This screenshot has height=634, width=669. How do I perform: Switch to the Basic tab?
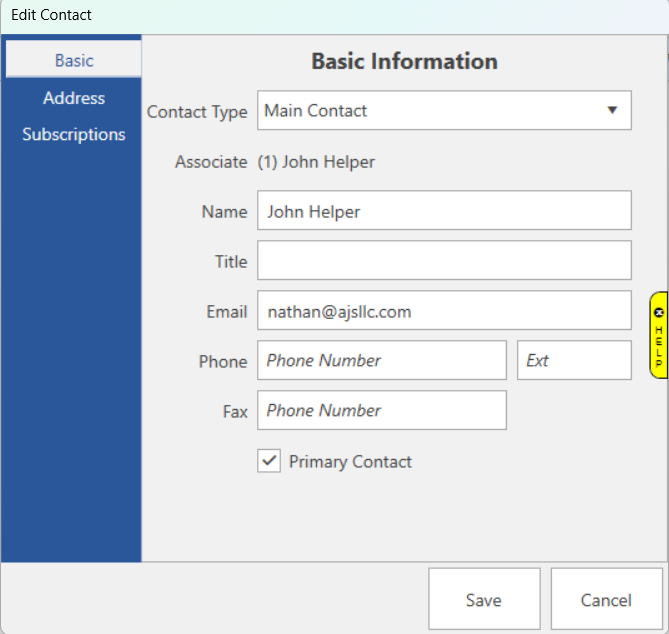74,61
